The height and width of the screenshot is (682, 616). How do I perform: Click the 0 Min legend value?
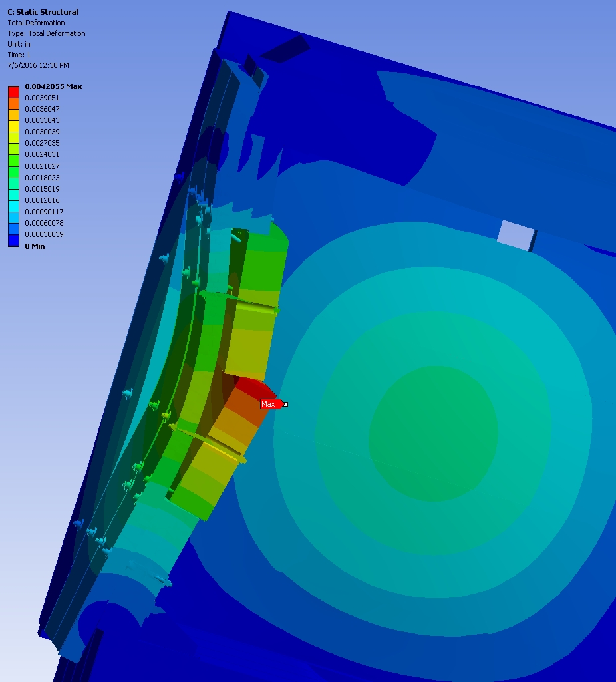tap(35, 246)
